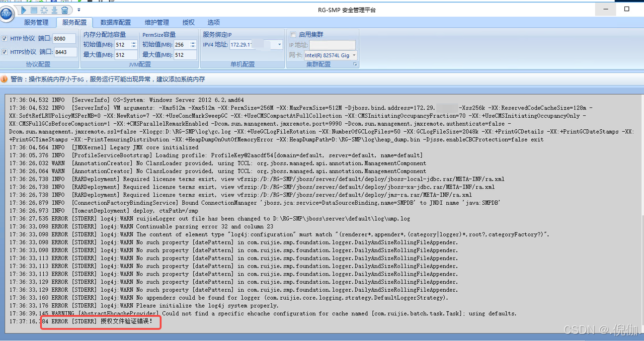Viewport: 644px width, 341px height.
Task: Click the download arrow icon in quick toolbar
Action: click(54, 10)
